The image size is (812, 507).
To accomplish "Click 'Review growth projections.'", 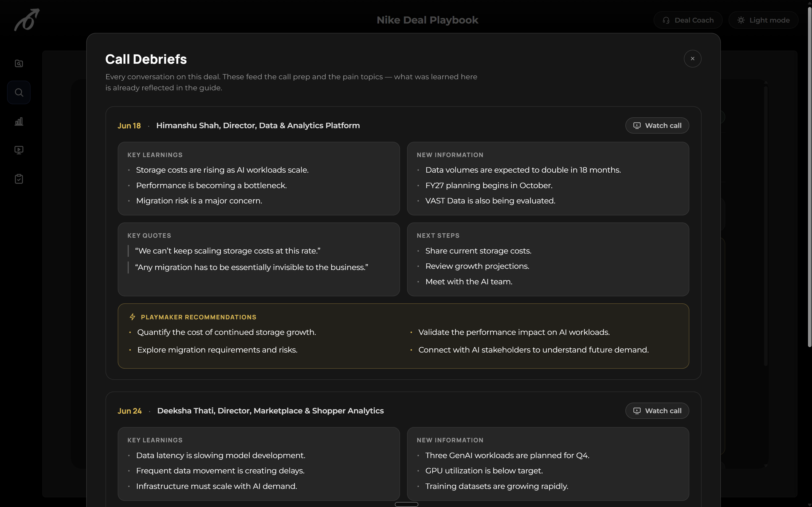I will pyautogui.click(x=477, y=266).
